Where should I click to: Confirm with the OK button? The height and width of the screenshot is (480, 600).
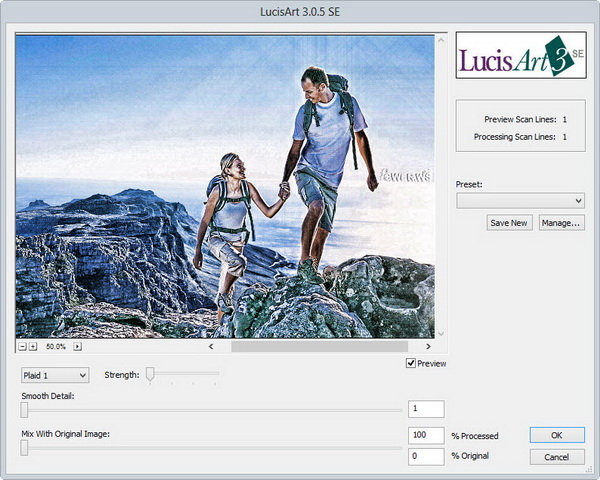click(557, 435)
